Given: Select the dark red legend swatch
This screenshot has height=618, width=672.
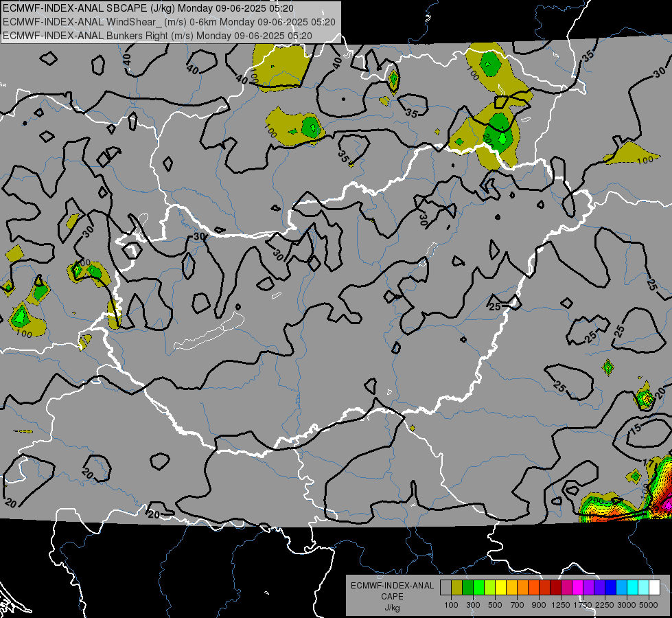Looking at the screenshot, I should [x=555, y=588].
